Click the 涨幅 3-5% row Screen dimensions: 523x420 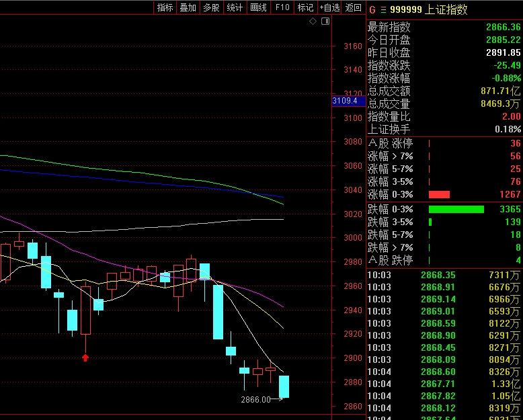pyautogui.click(x=444, y=181)
